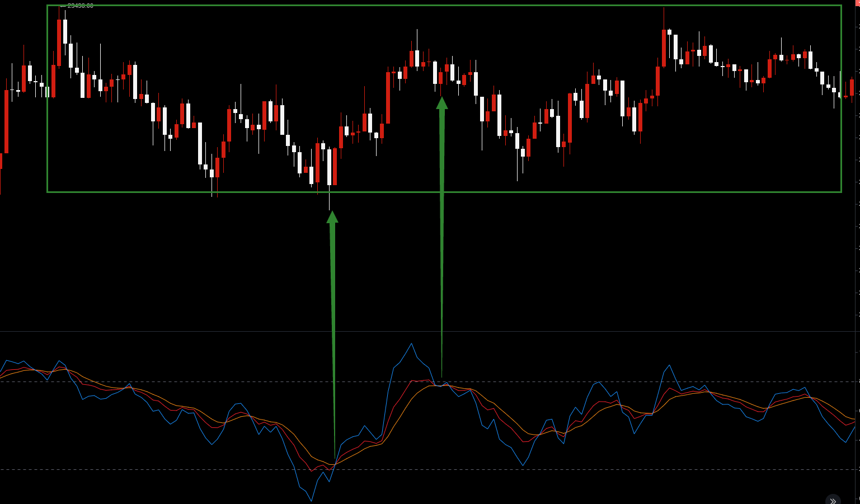Click the lowest trough of the blue indicator line
Screen dimensions: 860x504
point(311,501)
